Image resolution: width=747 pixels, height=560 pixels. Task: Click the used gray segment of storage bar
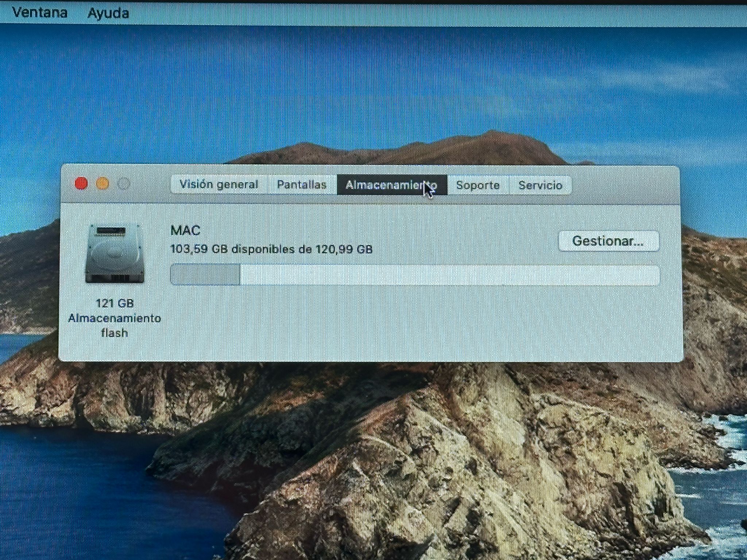[x=205, y=275]
